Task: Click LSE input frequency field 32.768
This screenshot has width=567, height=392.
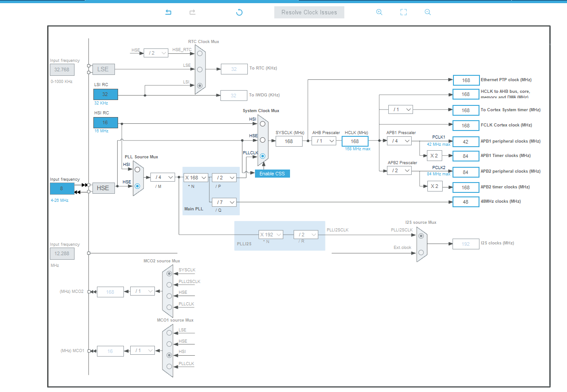Action: pos(62,70)
